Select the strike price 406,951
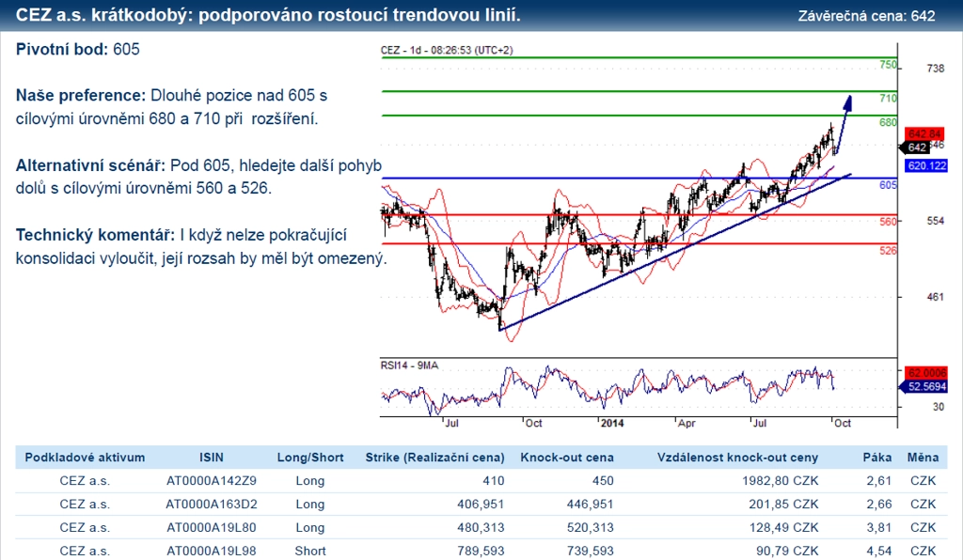Screen dimensions: 963x560 click(x=481, y=505)
